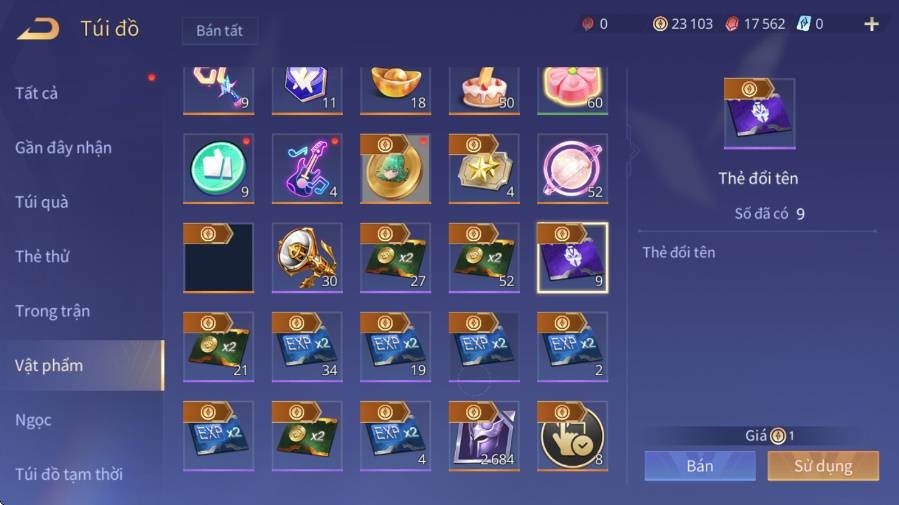Select the birthday cake item with 50
The image size is (899, 505).
484,91
